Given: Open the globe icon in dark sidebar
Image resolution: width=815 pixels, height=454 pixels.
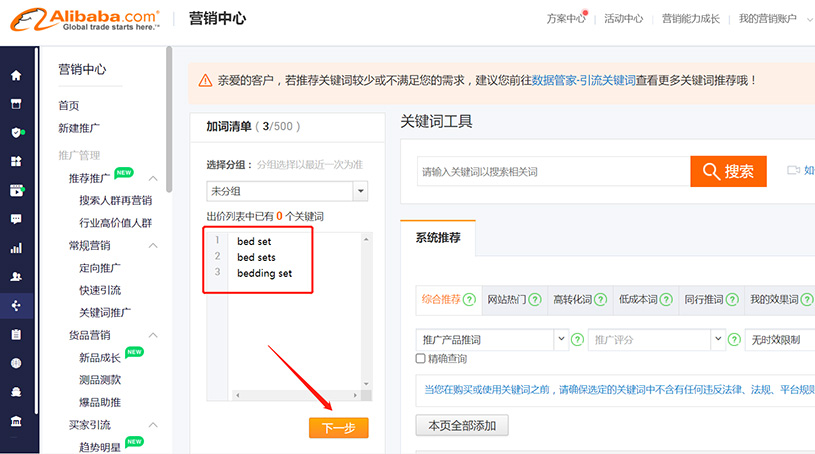Looking at the screenshot, I should pos(16,363).
